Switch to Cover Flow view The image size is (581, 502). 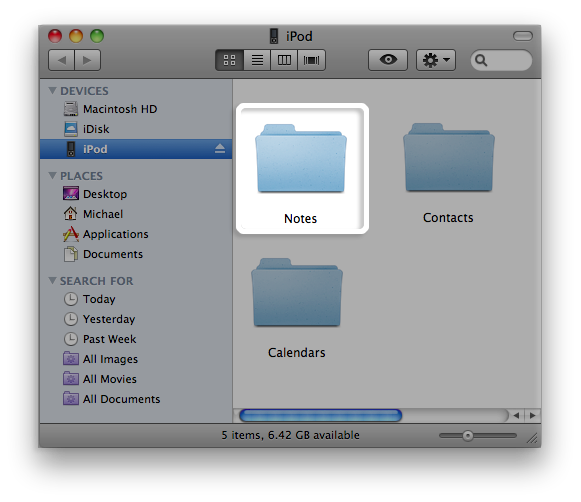tap(312, 60)
